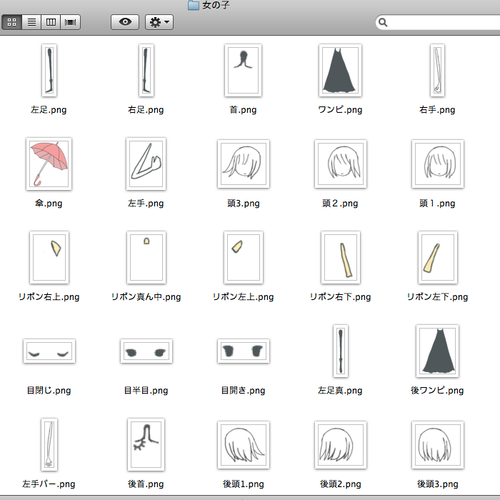Click the 女の子 folder title icon
Image resolution: width=500 pixels, height=500 pixels.
[x=193, y=5]
